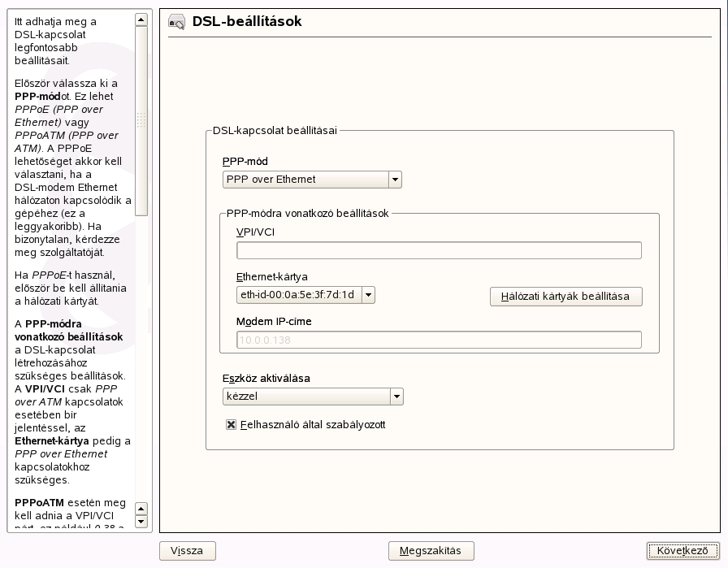728x568 pixels.
Task: Expand the eth-id-00:0a:5e:3f:7d:1d network card list
Action: click(x=297, y=295)
